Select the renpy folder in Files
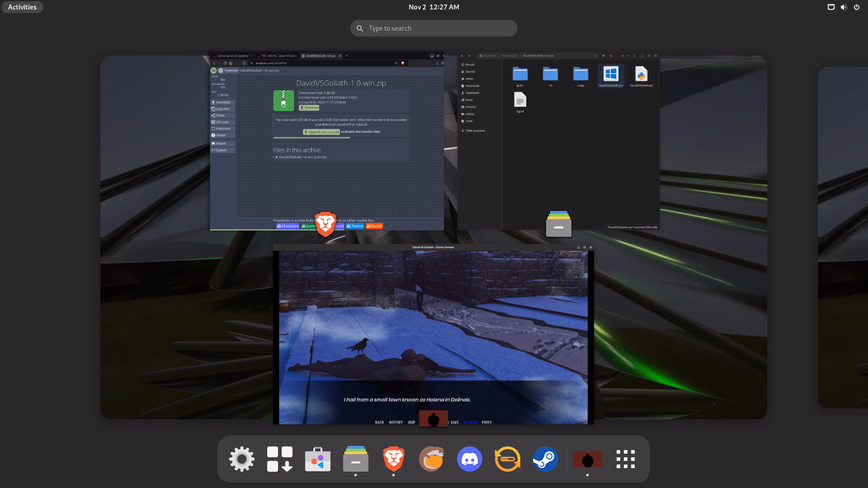The height and width of the screenshot is (488, 868). pyautogui.click(x=580, y=76)
